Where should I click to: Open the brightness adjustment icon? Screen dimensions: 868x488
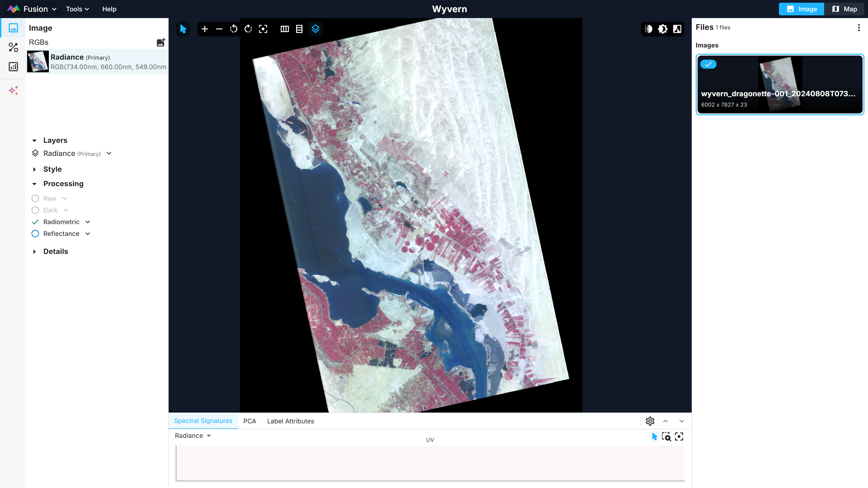663,29
